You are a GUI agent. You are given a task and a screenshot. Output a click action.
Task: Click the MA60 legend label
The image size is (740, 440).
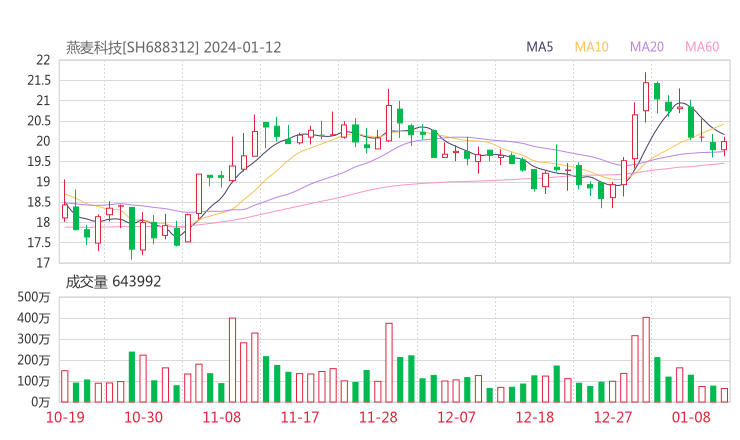(702, 47)
